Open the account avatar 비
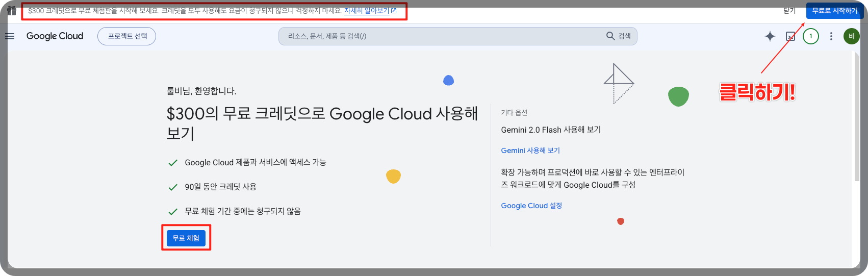 (x=852, y=36)
